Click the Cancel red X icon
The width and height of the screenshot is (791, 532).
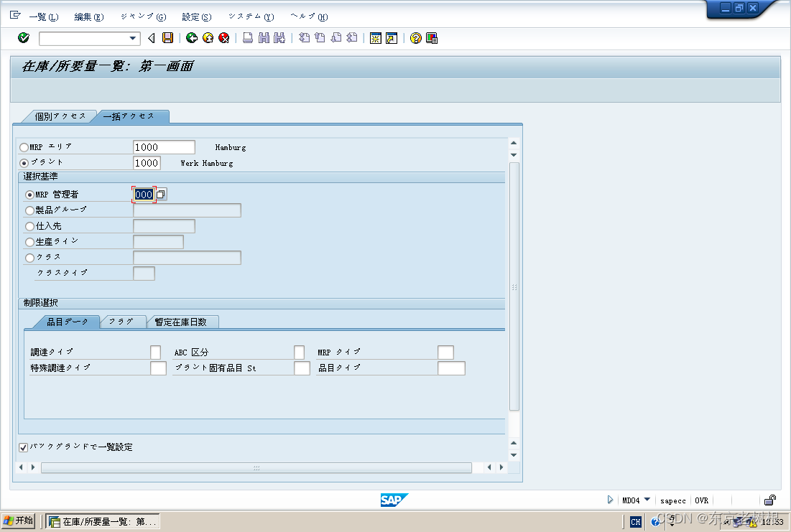223,38
